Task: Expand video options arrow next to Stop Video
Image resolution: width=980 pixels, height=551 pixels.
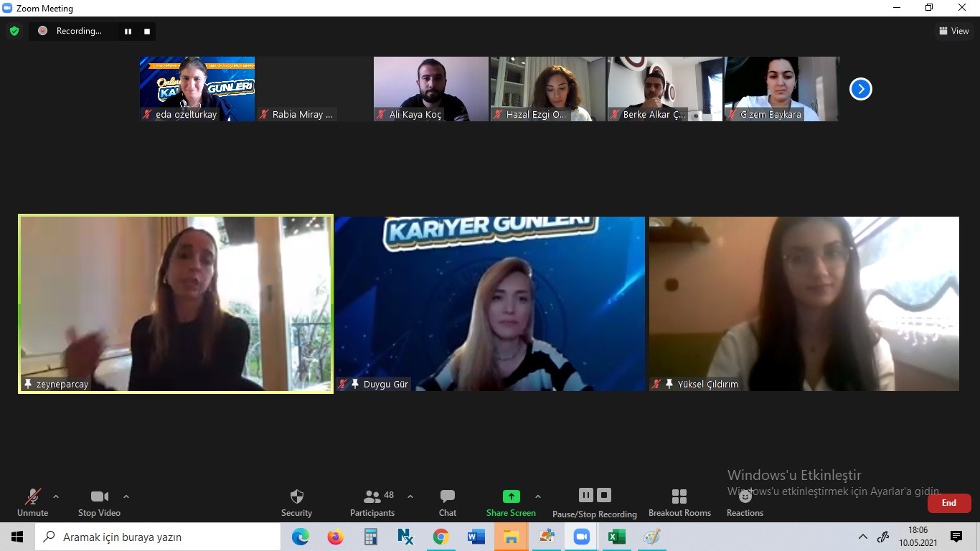Action: (126, 496)
